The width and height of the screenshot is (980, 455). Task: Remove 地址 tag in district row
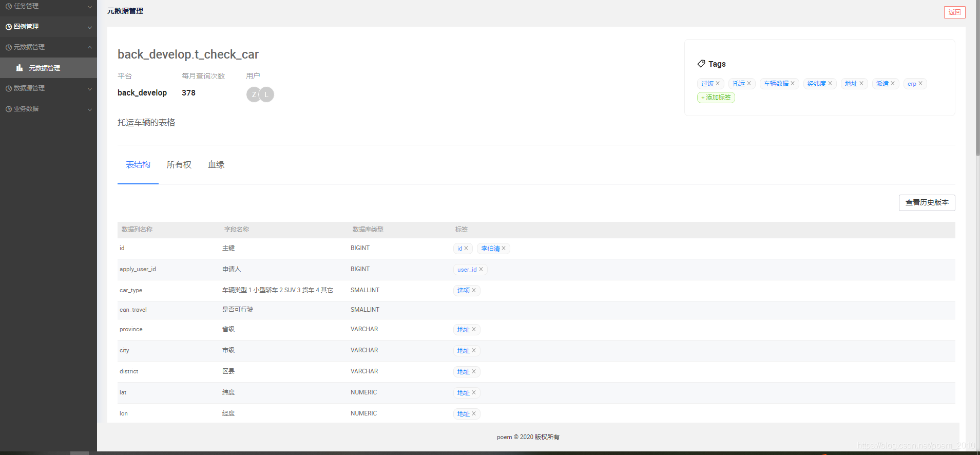[x=474, y=372]
